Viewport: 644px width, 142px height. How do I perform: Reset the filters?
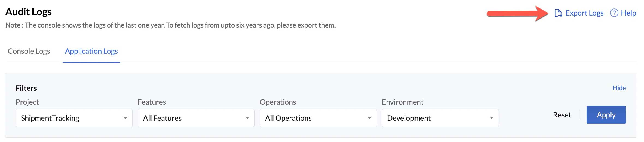click(562, 115)
